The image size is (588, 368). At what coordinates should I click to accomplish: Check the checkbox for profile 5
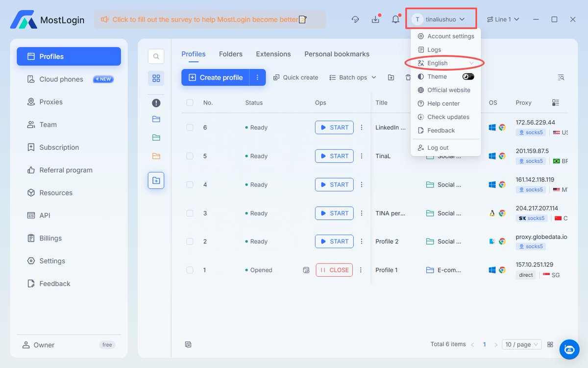click(x=190, y=156)
